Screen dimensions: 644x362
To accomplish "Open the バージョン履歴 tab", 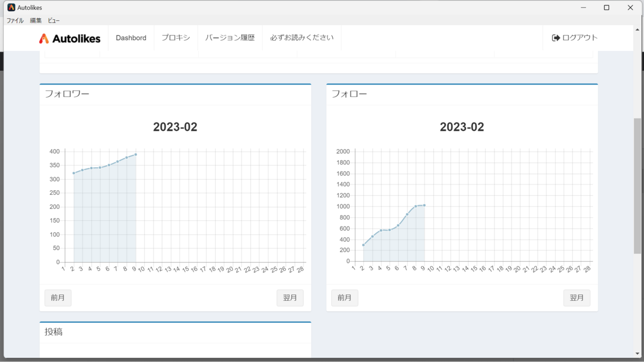I will point(230,38).
